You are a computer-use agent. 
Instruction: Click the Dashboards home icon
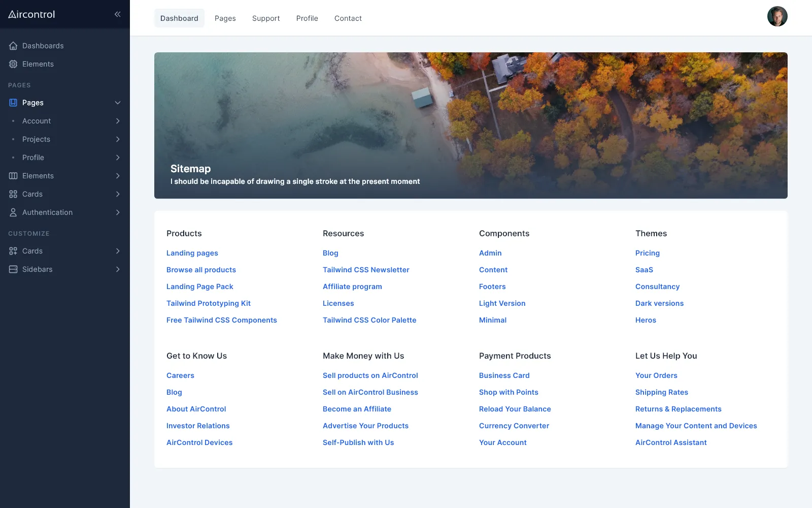[x=13, y=46]
